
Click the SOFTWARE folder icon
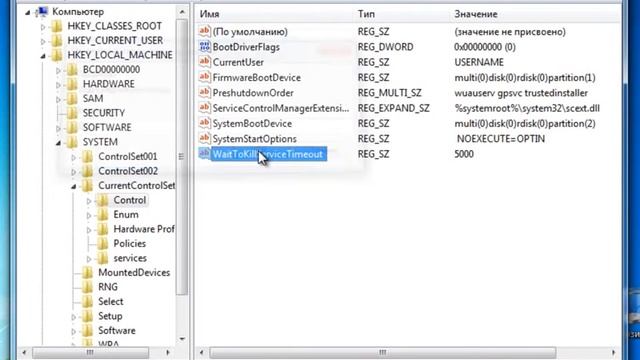[x=72, y=127]
